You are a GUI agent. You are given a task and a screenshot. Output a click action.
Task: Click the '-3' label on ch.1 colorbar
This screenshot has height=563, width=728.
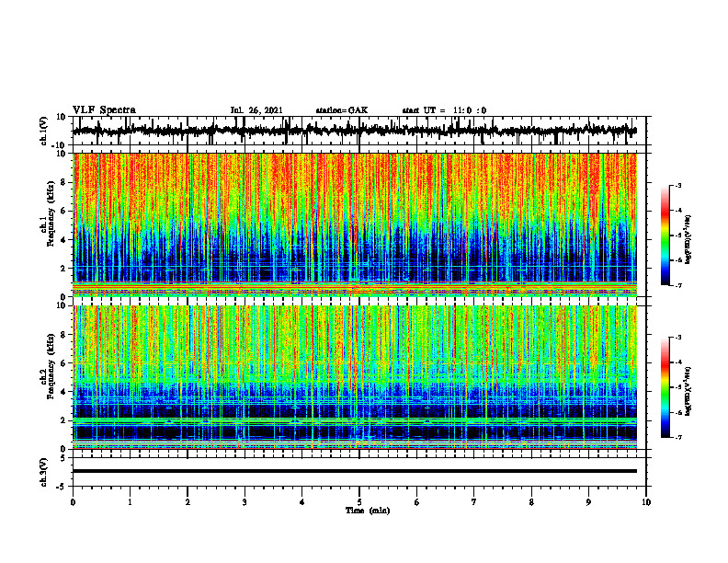(677, 185)
